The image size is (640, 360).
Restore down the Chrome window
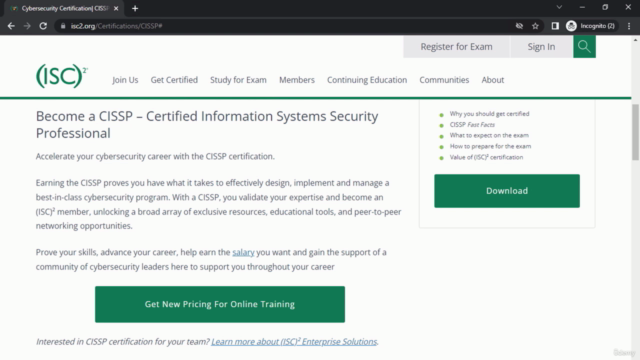point(605,7)
